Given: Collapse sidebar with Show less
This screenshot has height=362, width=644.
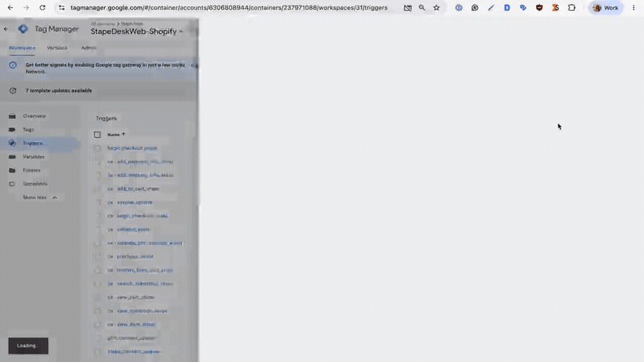Looking at the screenshot, I should click(40, 198).
